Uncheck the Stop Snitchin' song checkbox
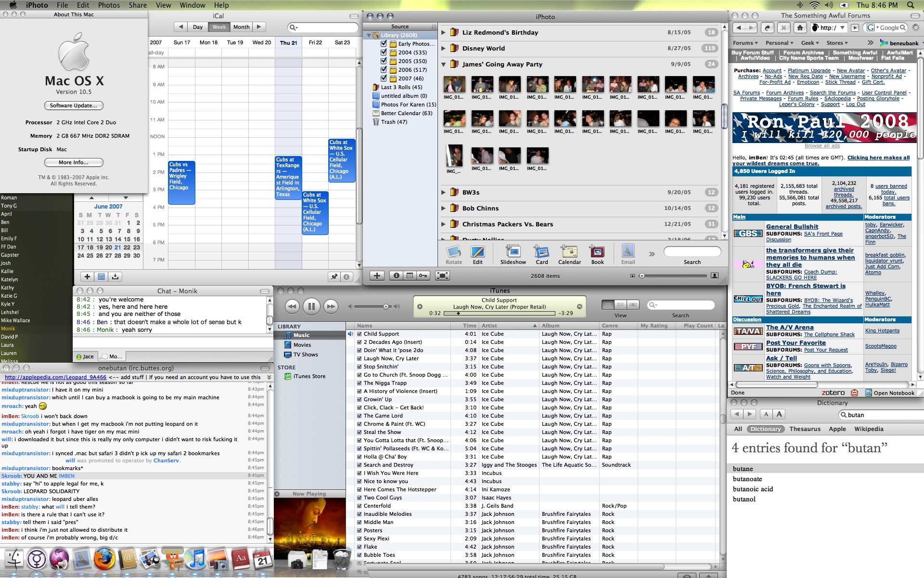Image resolution: width=924 pixels, height=578 pixels. click(x=359, y=367)
